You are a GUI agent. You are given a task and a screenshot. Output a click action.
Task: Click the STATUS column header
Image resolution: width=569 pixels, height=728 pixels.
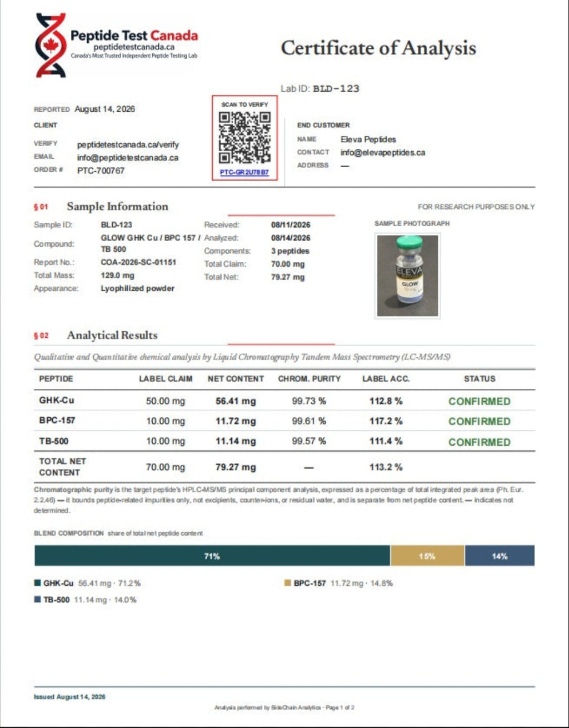click(x=480, y=378)
